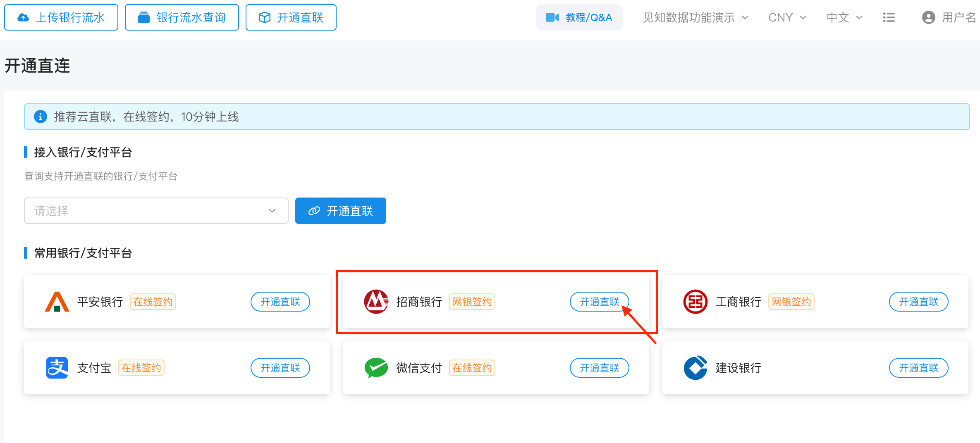Click the 推荐云直联 banner text
Viewport: 980px width, 443px height.
[146, 117]
